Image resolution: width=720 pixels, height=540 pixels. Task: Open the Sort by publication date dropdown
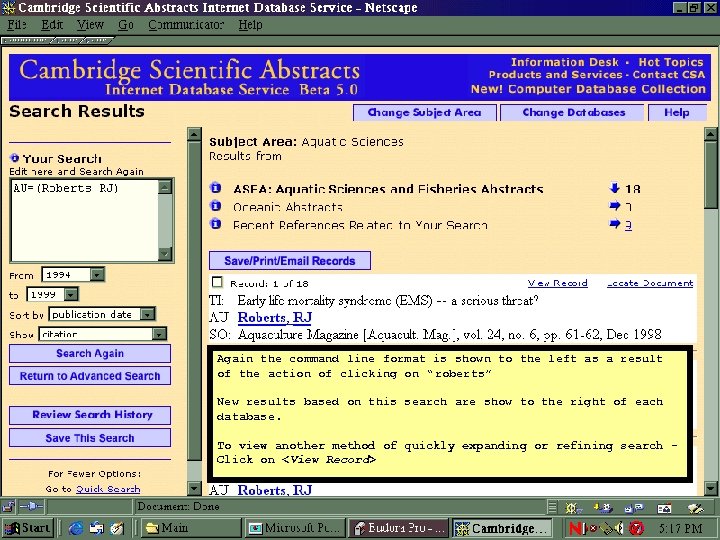(147, 315)
